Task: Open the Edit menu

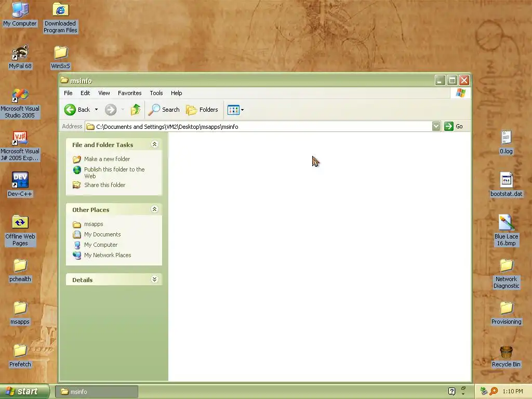Action: click(85, 93)
